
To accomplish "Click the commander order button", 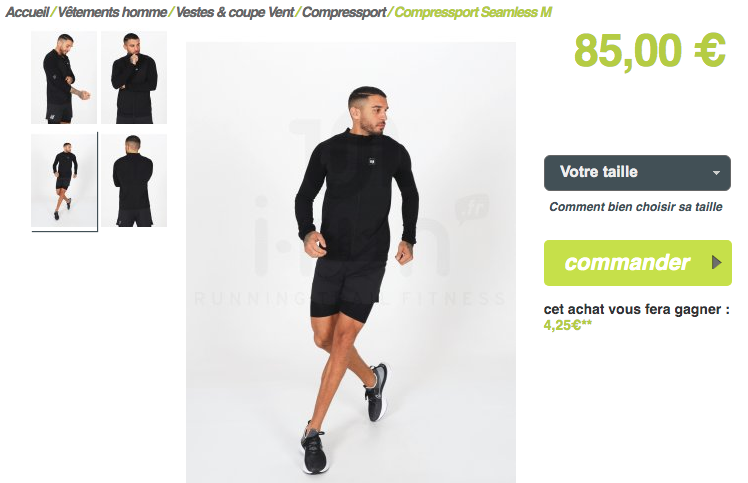I will tap(637, 263).
